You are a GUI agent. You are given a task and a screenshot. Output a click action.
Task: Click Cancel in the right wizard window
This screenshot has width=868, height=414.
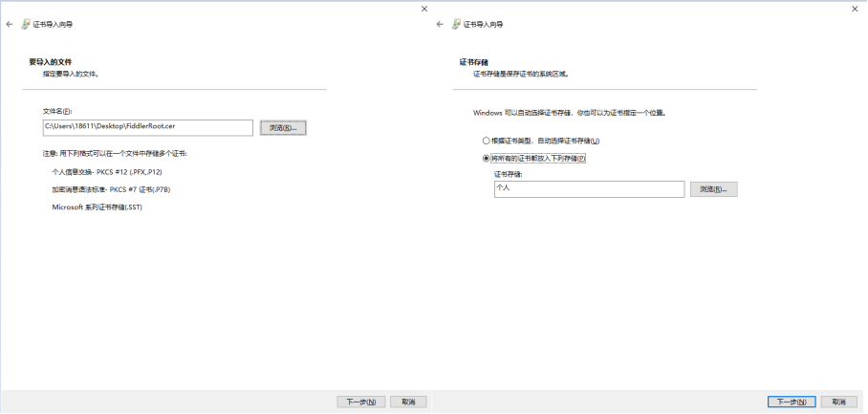pos(839,402)
